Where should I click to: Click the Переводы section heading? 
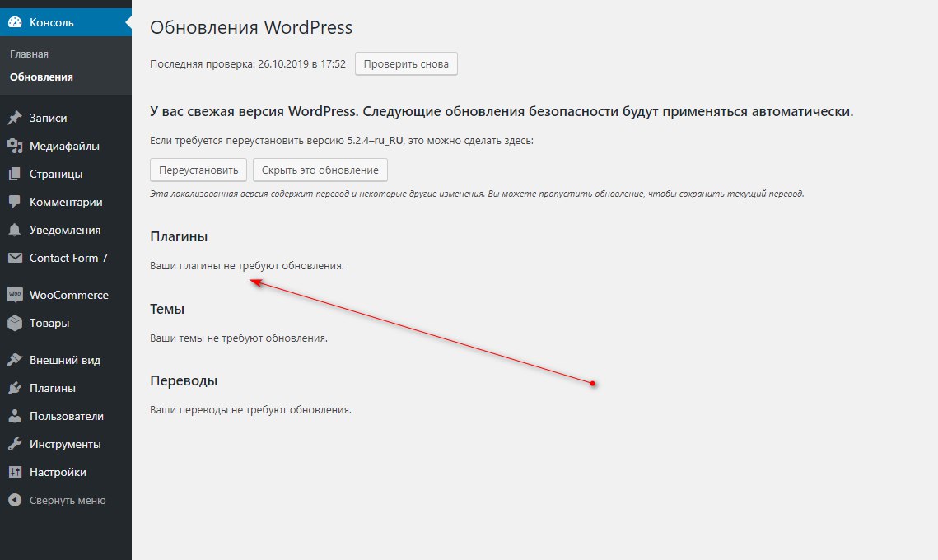[184, 381]
